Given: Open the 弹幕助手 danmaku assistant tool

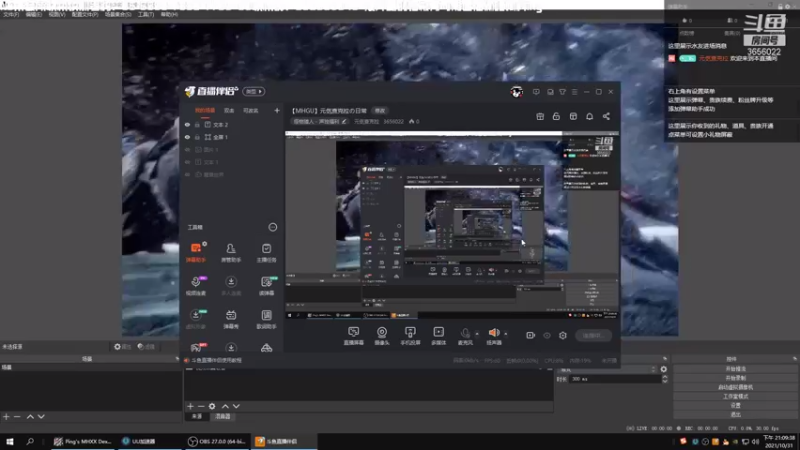Looking at the screenshot, I should [x=196, y=253].
